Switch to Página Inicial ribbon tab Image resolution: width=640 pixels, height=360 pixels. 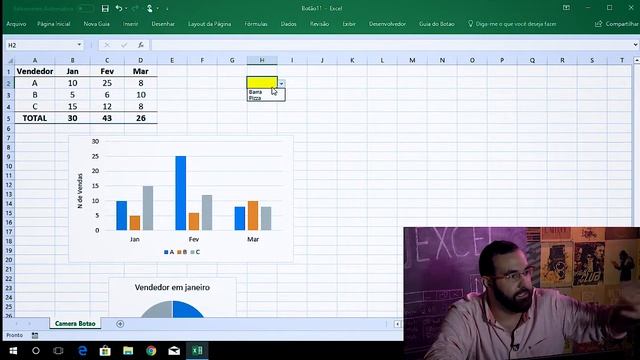pyautogui.click(x=53, y=24)
